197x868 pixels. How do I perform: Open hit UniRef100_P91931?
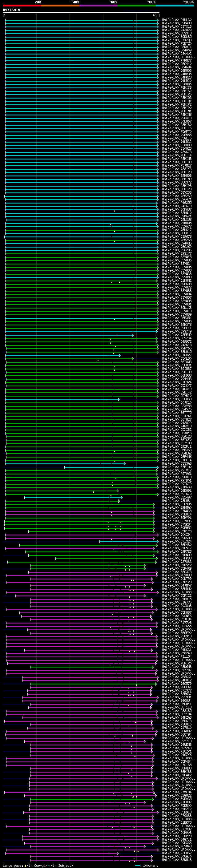[x=177, y=697]
